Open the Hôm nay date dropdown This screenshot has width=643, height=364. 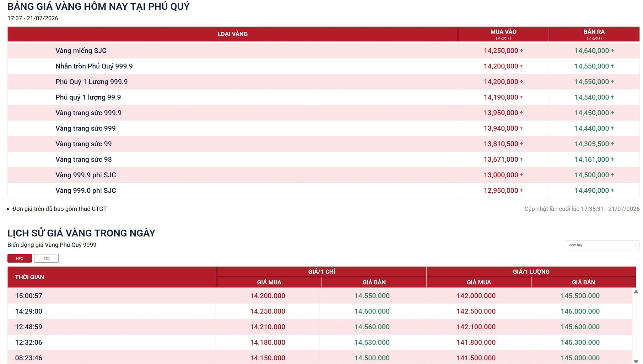pyautogui.click(x=602, y=245)
